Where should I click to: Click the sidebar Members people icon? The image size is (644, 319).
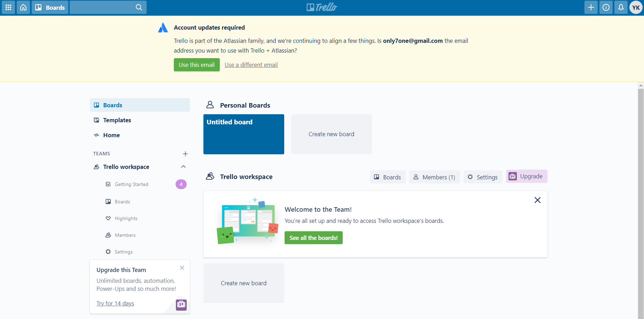coord(108,235)
